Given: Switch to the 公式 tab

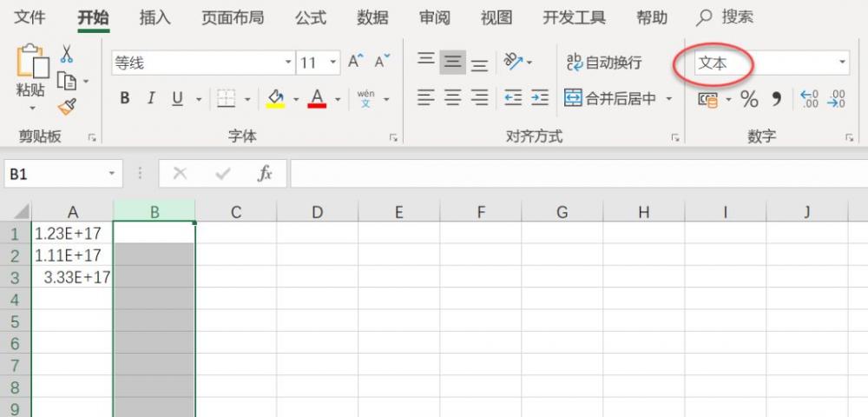Looking at the screenshot, I should click(x=311, y=17).
